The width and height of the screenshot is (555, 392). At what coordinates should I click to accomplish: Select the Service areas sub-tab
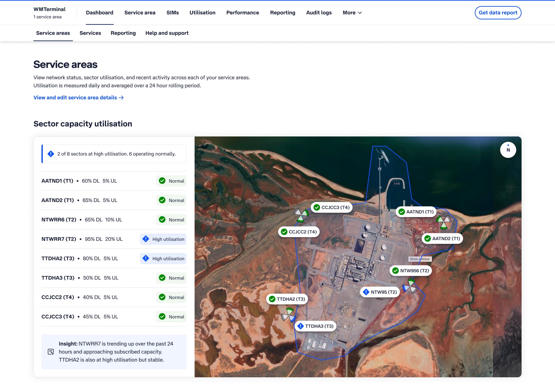[53, 33]
